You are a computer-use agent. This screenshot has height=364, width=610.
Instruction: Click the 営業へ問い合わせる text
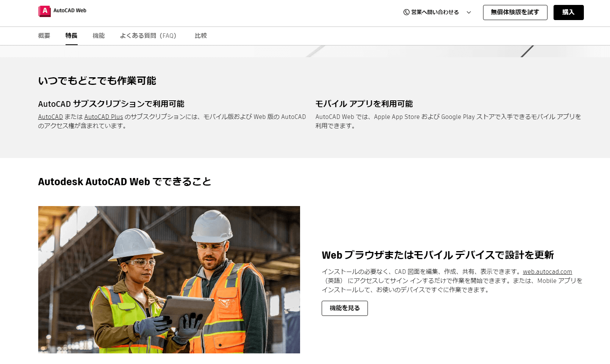[x=435, y=12]
